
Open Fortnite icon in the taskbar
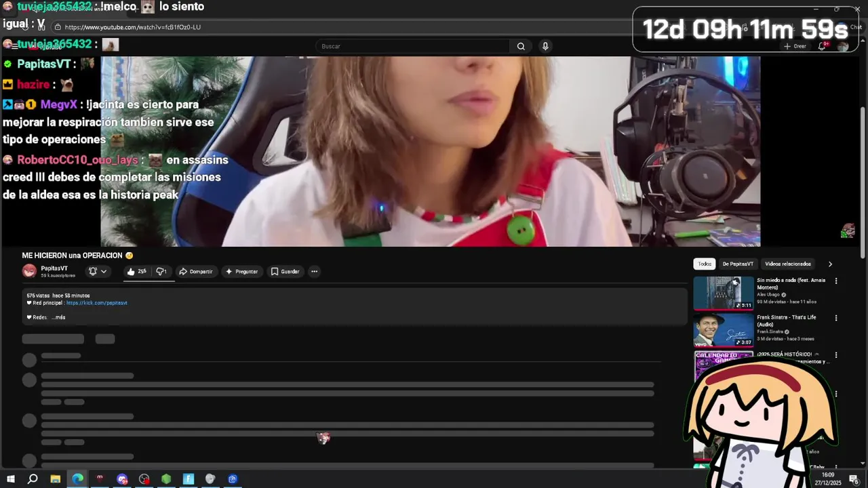click(189, 479)
